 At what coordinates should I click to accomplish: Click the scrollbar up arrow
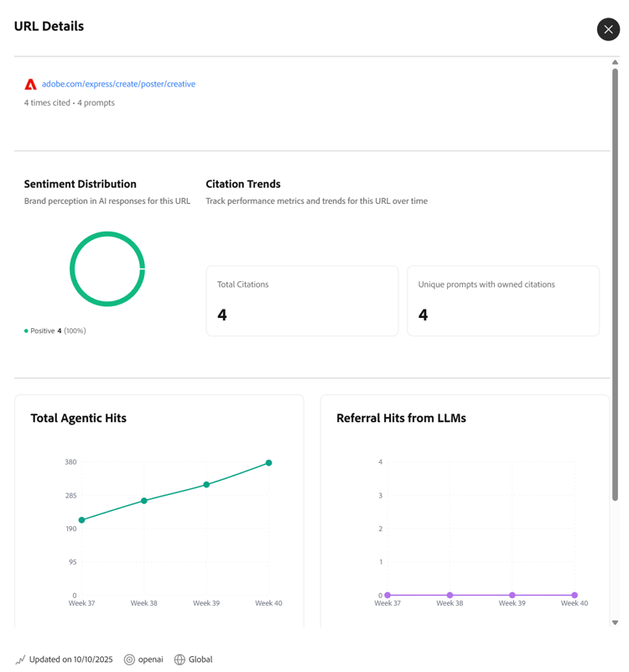pyautogui.click(x=615, y=63)
